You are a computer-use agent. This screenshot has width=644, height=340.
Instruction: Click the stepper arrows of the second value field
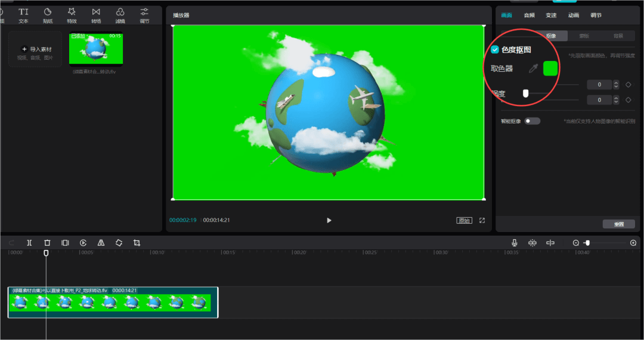(616, 100)
